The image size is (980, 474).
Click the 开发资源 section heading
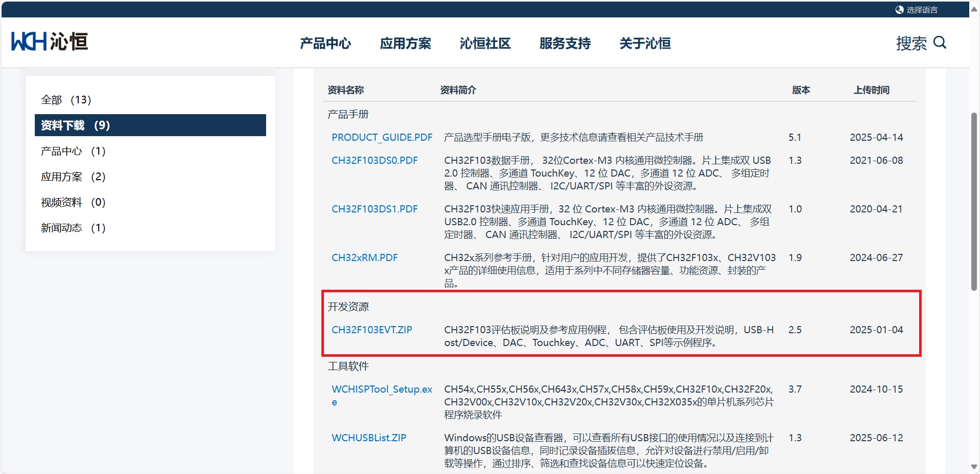348,307
